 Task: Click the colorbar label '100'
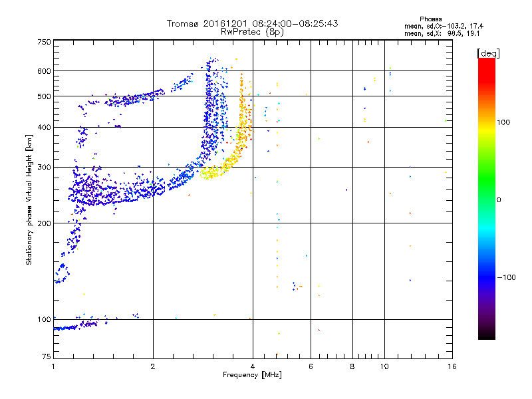coord(503,122)
